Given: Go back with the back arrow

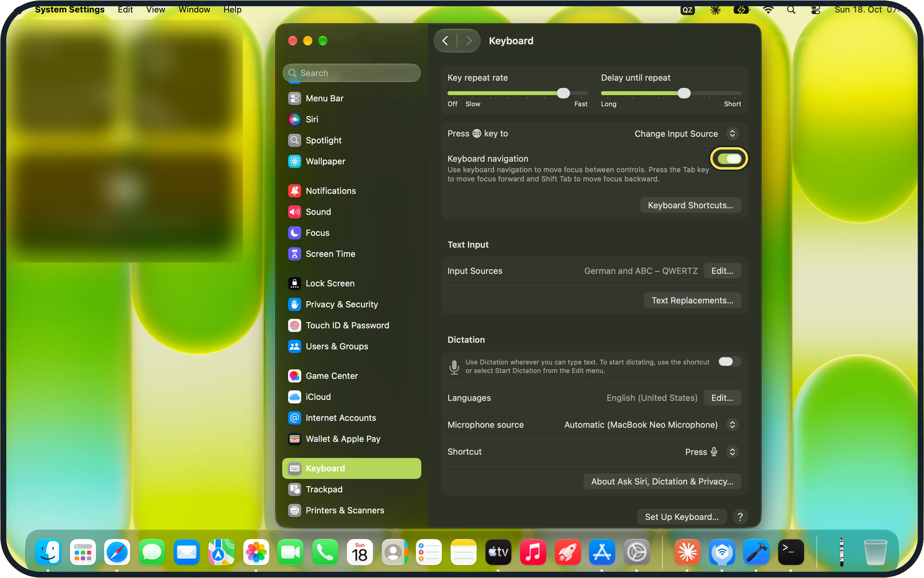Looking at the screenshot, I should [445, 41].
